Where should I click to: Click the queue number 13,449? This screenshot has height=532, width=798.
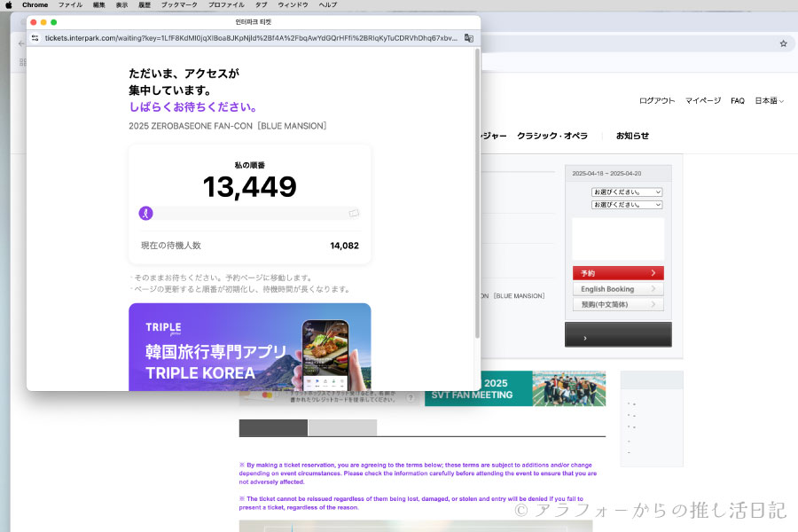click(250, 187)
